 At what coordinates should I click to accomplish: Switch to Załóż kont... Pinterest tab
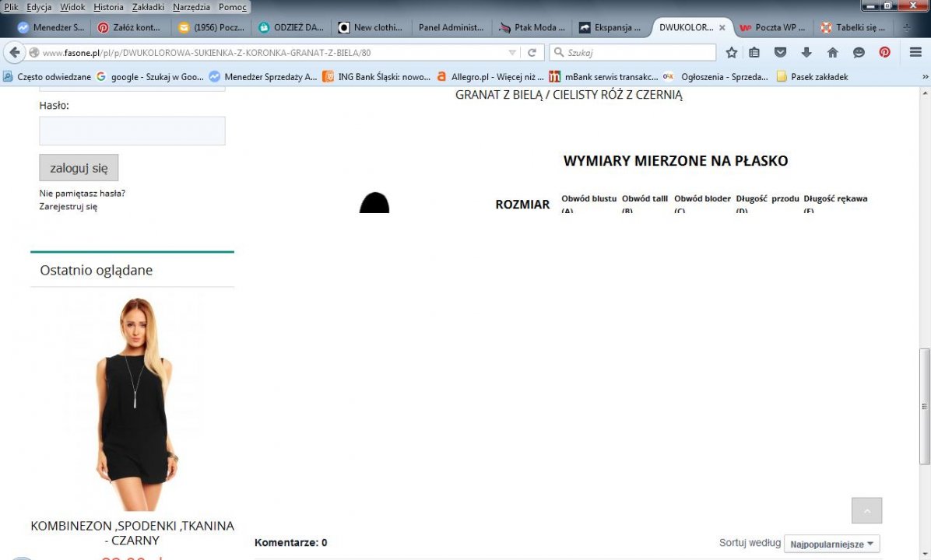click(x=129, y=27)
